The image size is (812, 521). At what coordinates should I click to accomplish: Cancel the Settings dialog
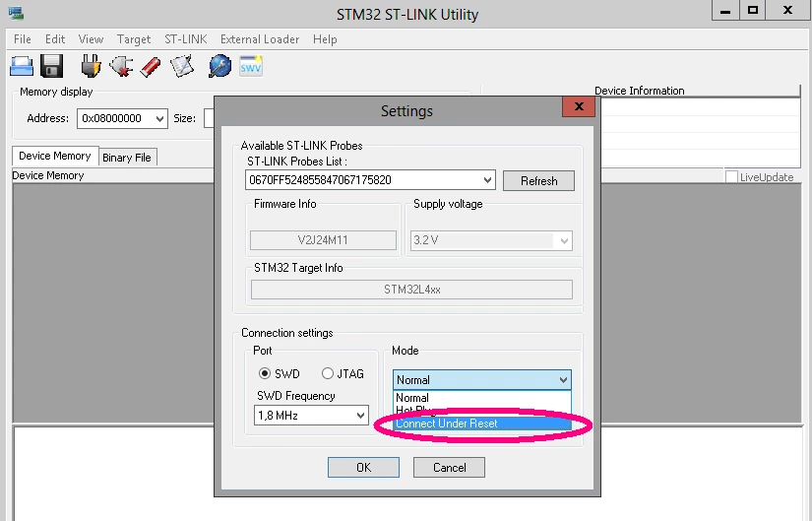point(449,467)
